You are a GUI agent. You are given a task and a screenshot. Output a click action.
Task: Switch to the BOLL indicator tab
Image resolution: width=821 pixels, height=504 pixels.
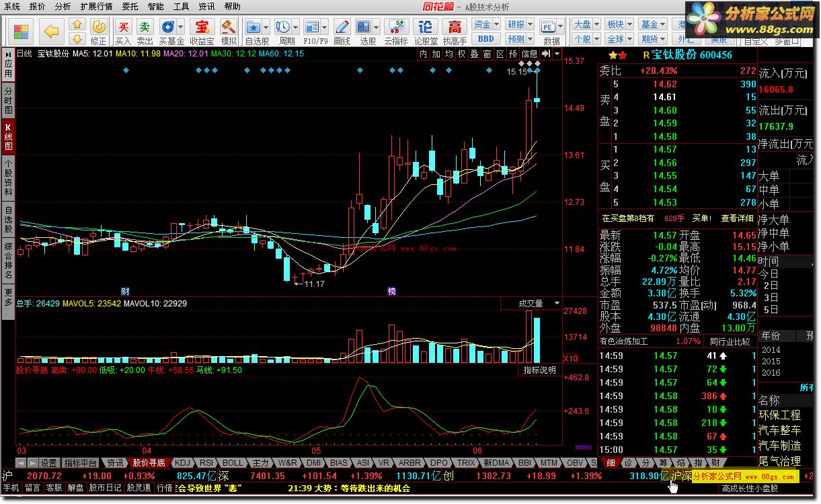pyautogui.click(x=232, y=463)
